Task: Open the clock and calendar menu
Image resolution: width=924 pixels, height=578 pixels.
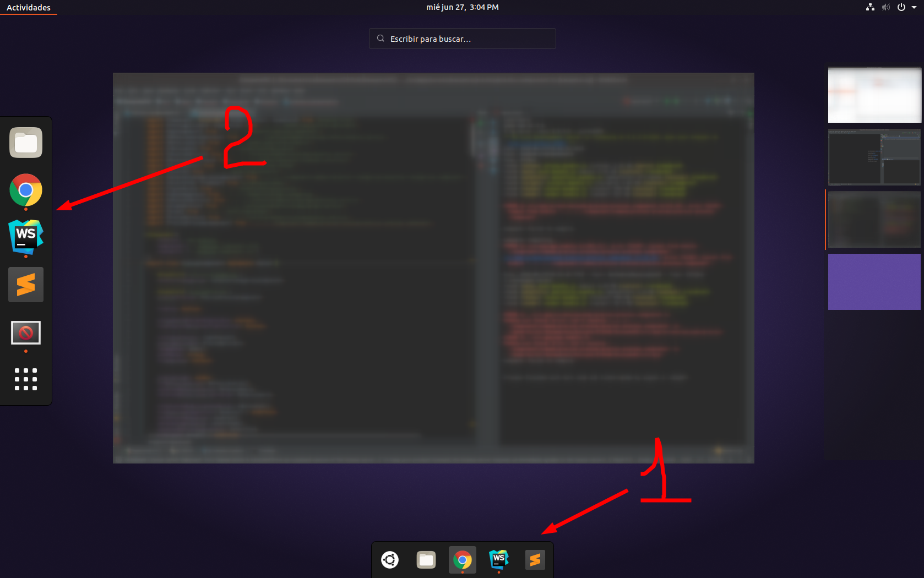Action: click(x=463, y=7)
